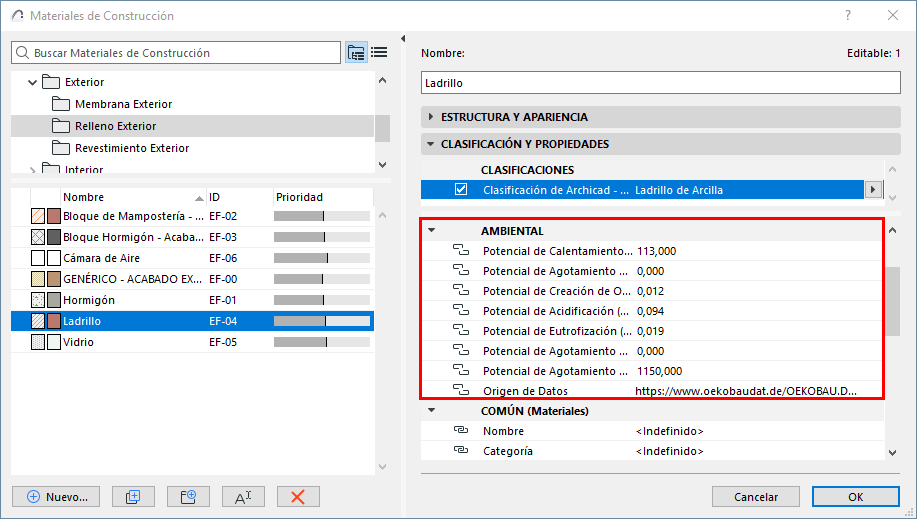Switch to flat list view icon

[379, 53]
